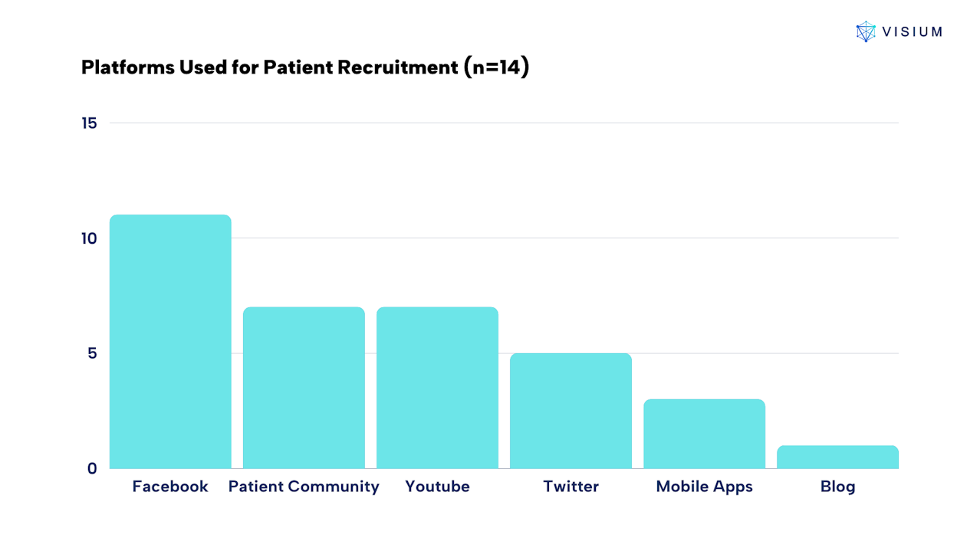Click the y-axis value 5
The image size is (980, 551).
pyautogui.click(x=93, y=353)
